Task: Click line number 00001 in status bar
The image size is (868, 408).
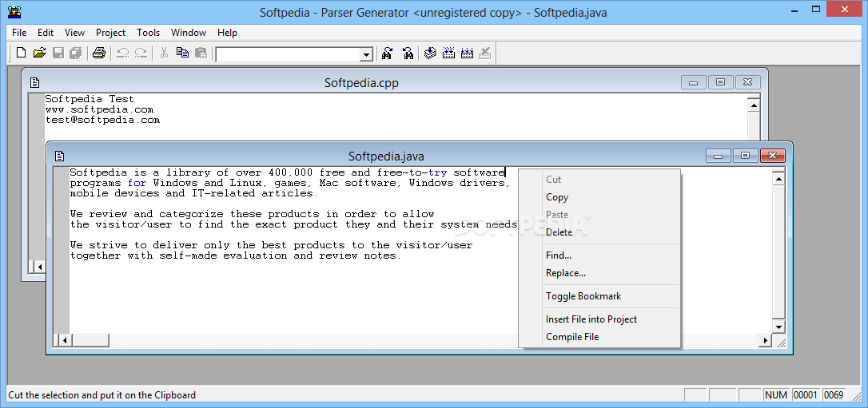Action: click(x=806, y=394)
